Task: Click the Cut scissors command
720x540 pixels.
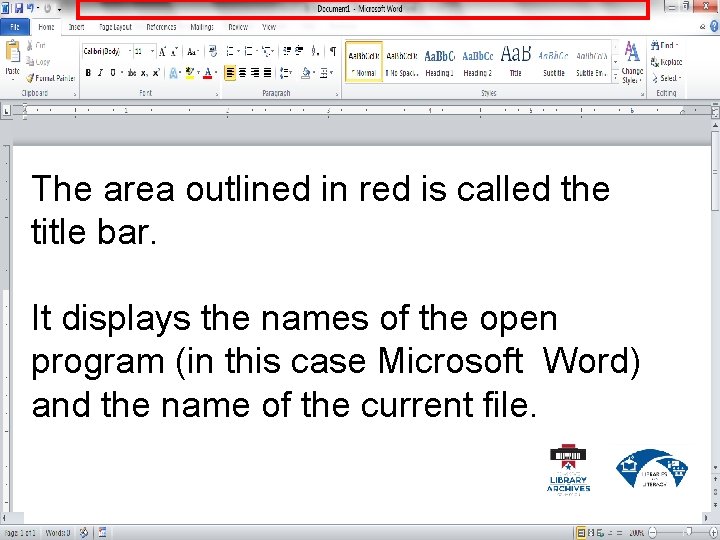Action: pos(36,45)
